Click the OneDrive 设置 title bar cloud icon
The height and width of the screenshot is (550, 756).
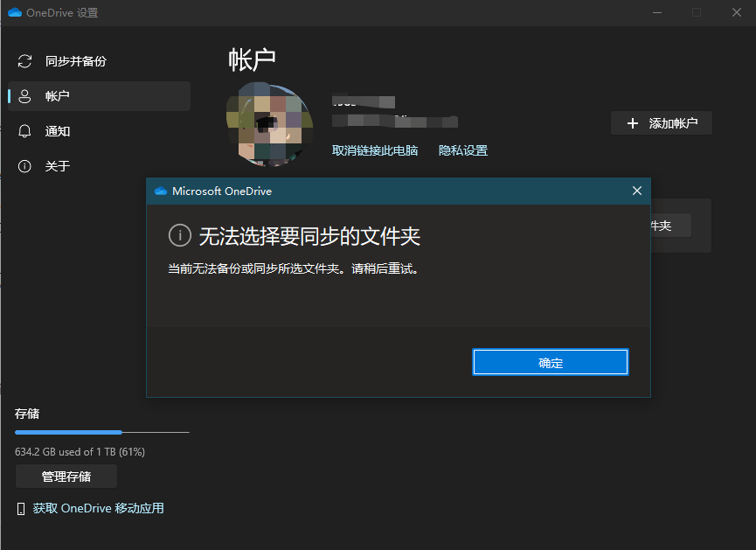click(15, 12)
